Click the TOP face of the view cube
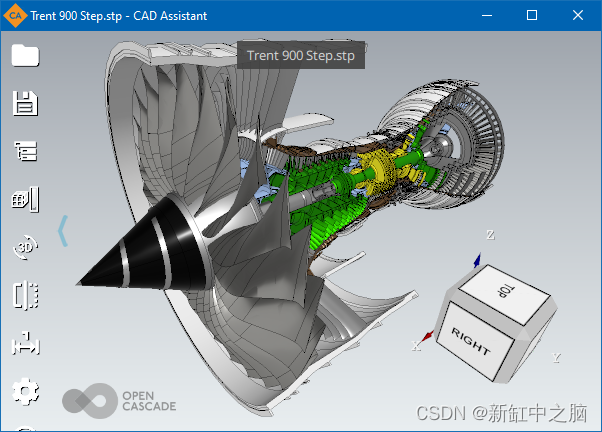 [505, 293]
